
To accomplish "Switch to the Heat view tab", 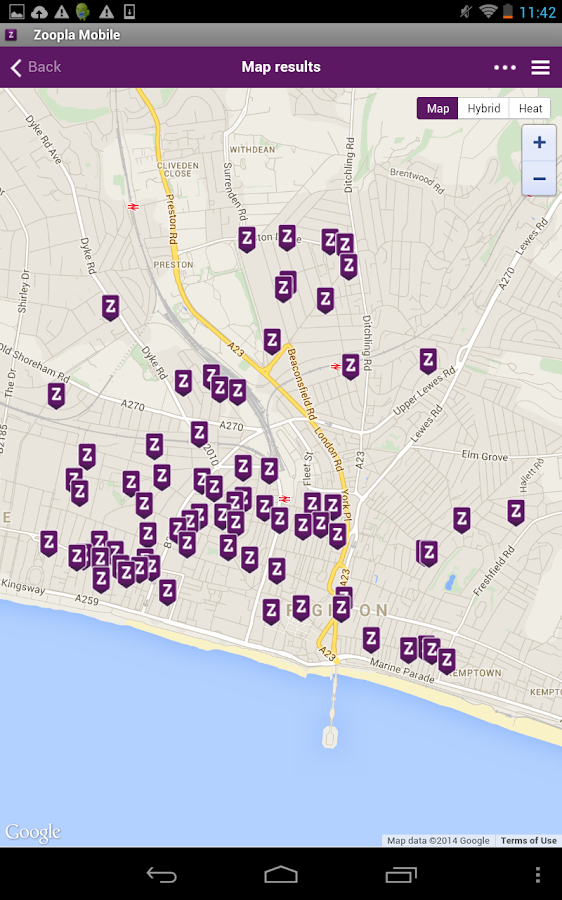I will click(530, 108).
